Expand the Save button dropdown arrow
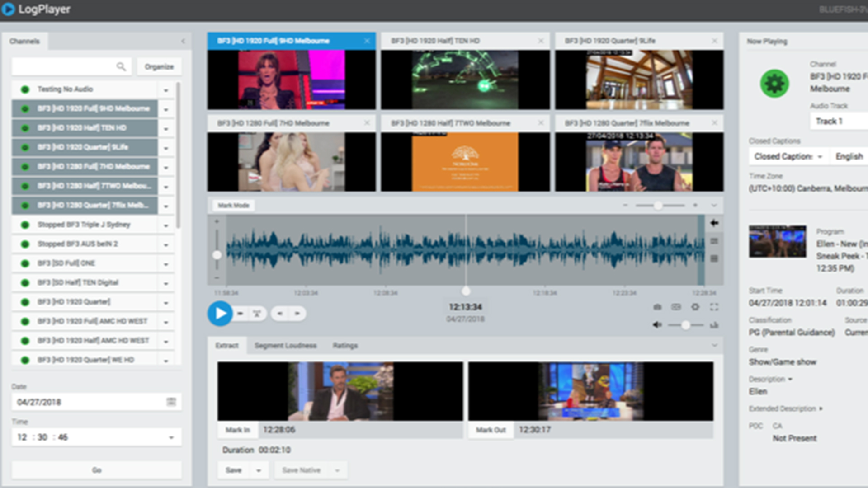 259,470
